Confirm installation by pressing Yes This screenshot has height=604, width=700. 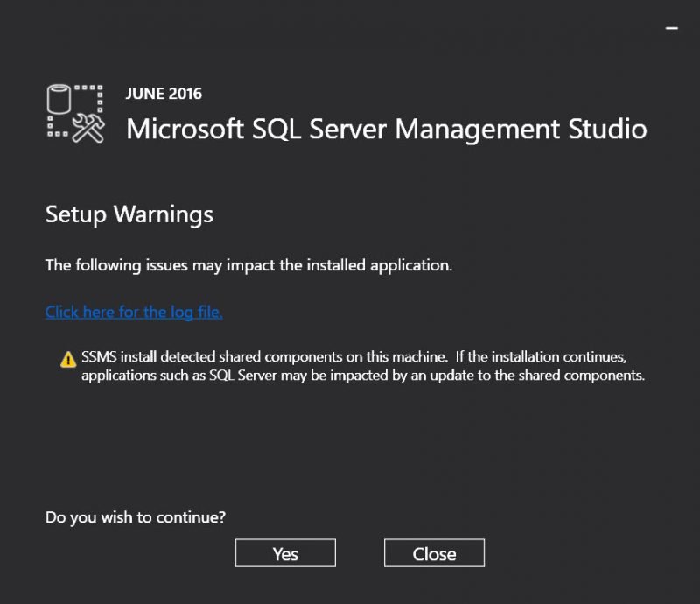[x=284, y=552]
